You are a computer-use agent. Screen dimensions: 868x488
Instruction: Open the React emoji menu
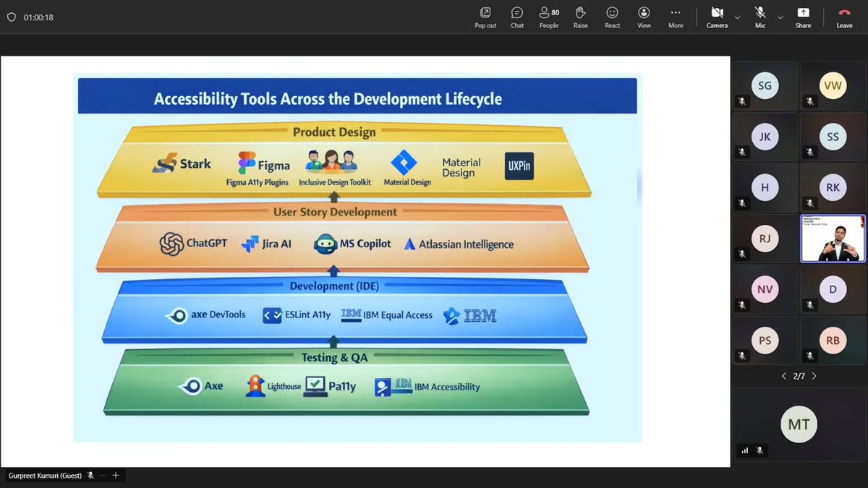(613, 17)
